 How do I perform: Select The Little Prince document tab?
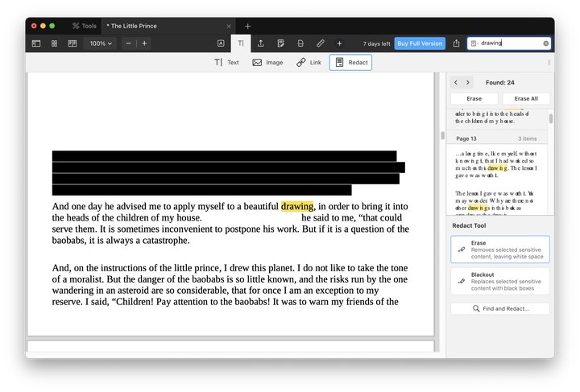tap(168, 26)
